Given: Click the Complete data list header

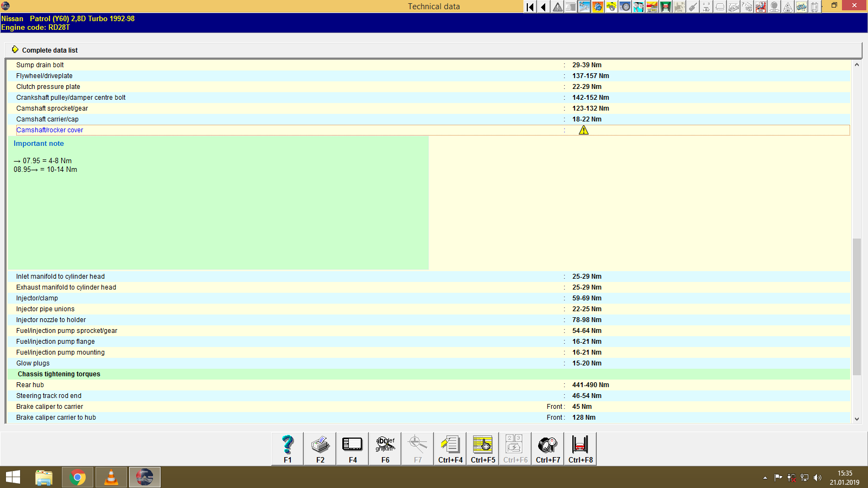Looking at the screenshot, I should 50,50.
